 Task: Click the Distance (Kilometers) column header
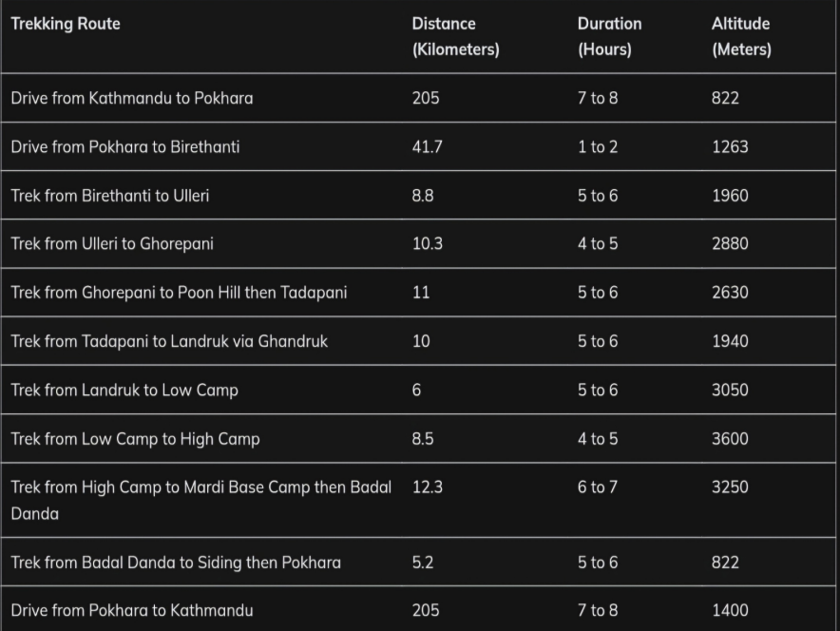click(x=455, y=36)
